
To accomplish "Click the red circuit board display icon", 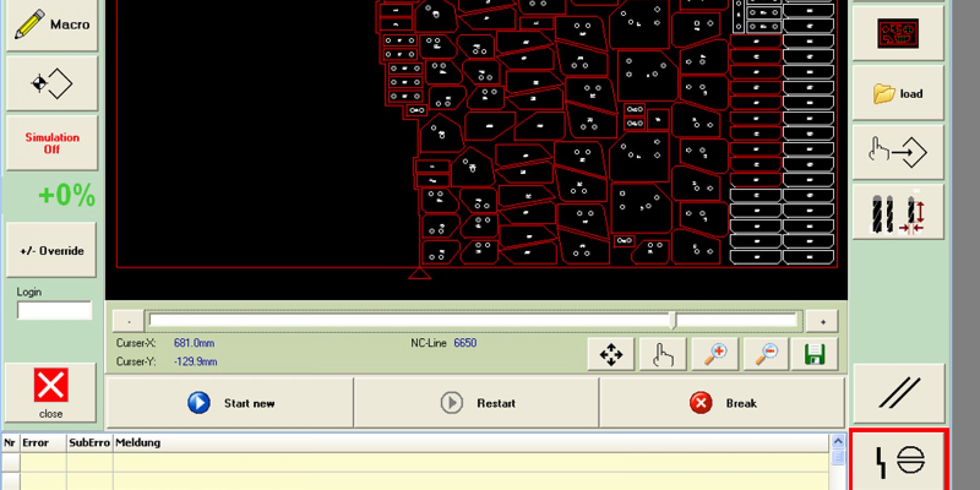I will [x=898, y=34].
